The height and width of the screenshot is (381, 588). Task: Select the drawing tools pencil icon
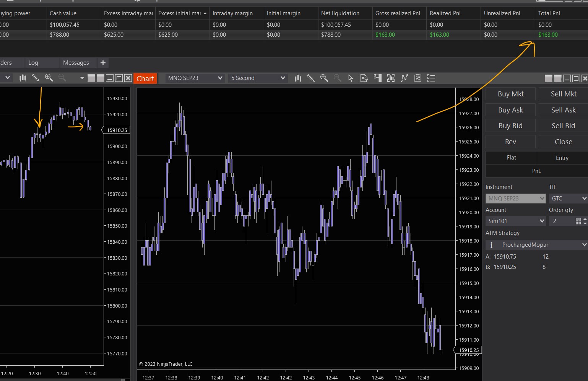(x=311, y=78)
